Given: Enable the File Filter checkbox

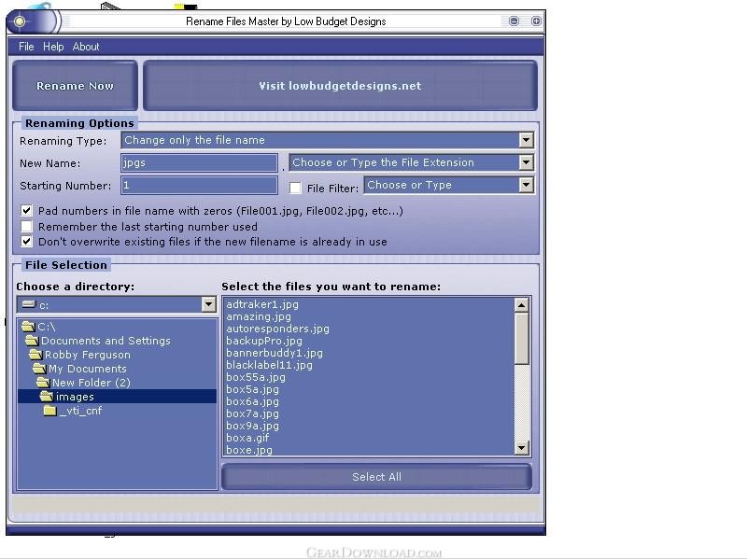Looking at the screenshot, I should (x=295, y=189).
